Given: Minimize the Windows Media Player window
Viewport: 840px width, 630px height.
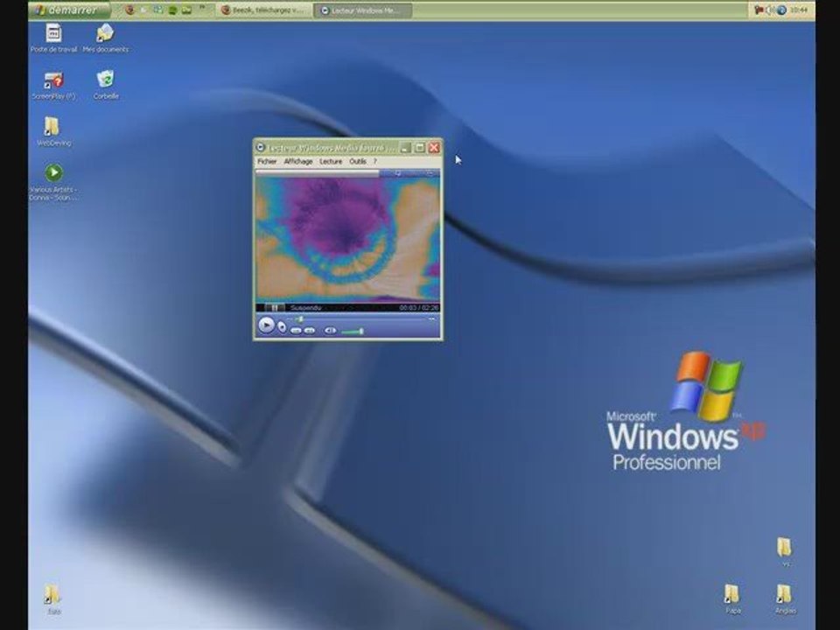Looking at the screenshot, I should point(405,147).
